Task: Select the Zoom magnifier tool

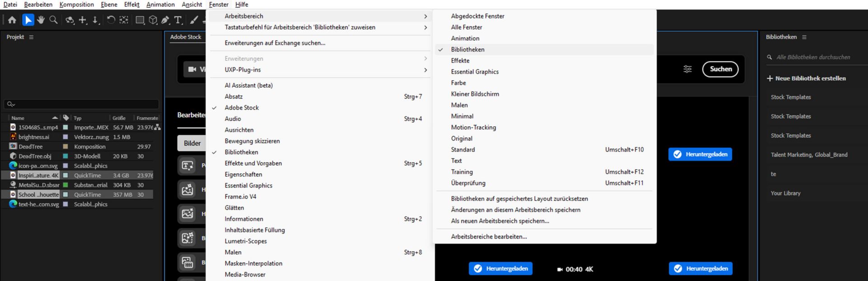Action: coord(53,20)
